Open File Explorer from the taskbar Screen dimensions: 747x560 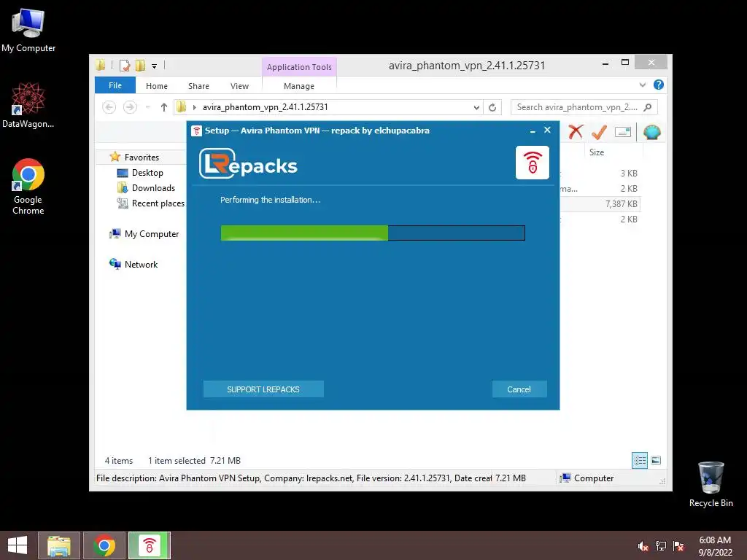click(59, 545)
